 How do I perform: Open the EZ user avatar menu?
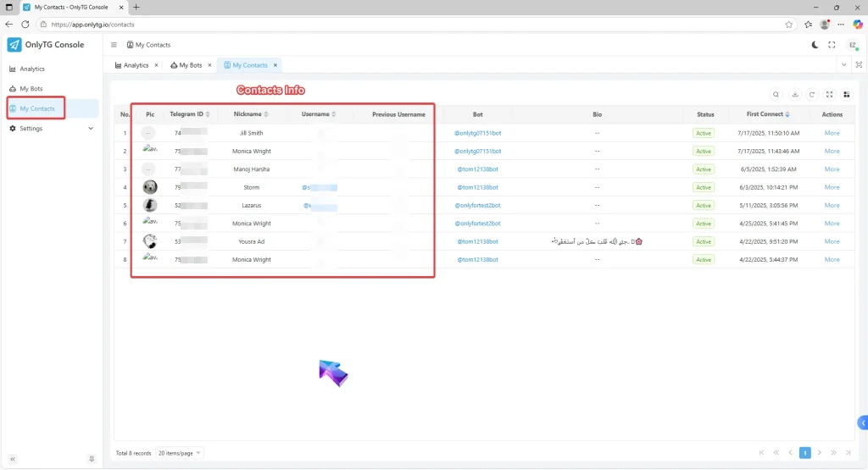click(853, 46)
